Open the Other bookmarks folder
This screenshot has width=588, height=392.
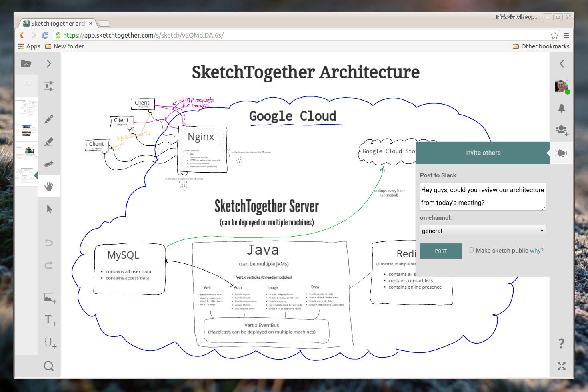pyautogui.click(x=541, y=46)
